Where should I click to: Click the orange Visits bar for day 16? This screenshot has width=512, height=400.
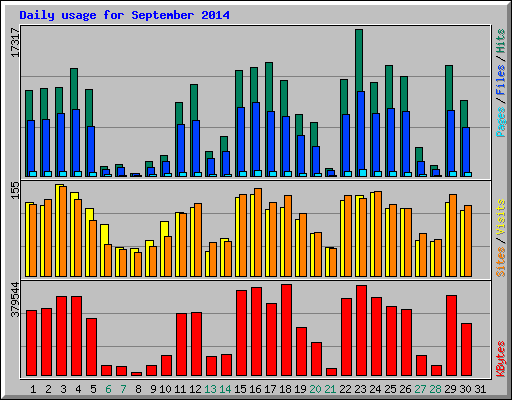click(258, 232)
